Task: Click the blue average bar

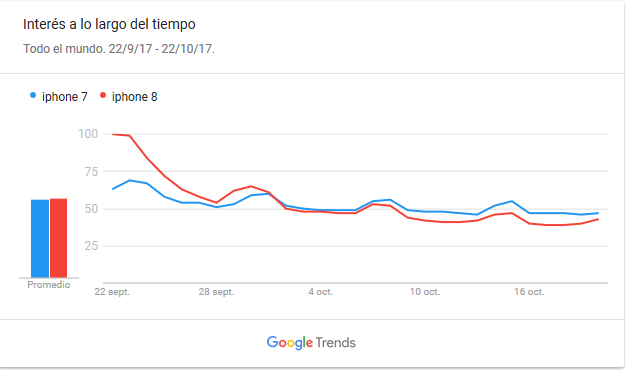Action: pos(40,238)
